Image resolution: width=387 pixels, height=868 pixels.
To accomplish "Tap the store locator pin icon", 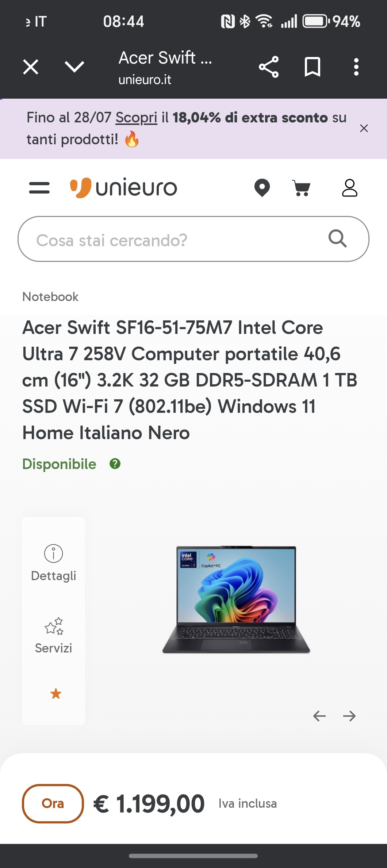I will tap(262, 188).
